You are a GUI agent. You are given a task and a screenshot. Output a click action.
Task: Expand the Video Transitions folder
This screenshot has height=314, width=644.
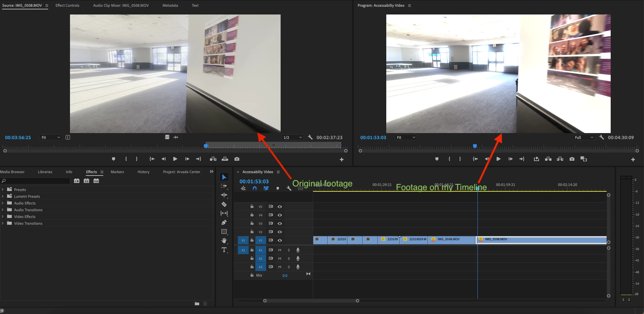coord(3,223)
